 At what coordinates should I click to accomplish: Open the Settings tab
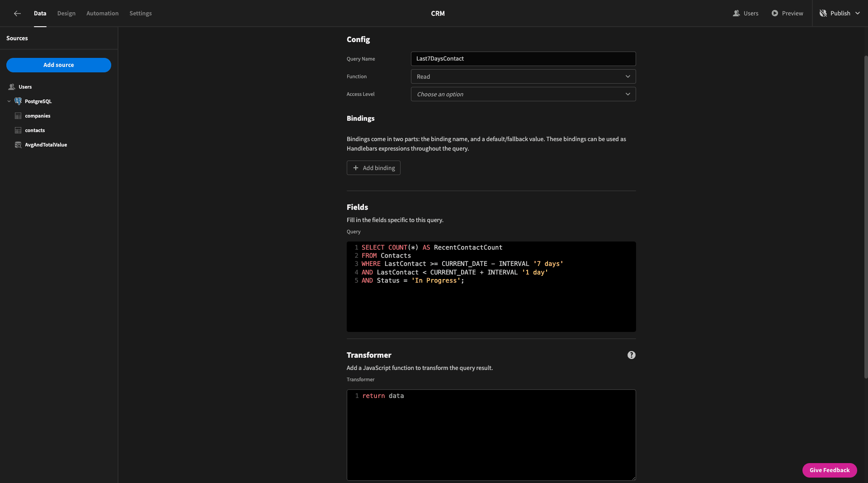[x=141, y=14]
